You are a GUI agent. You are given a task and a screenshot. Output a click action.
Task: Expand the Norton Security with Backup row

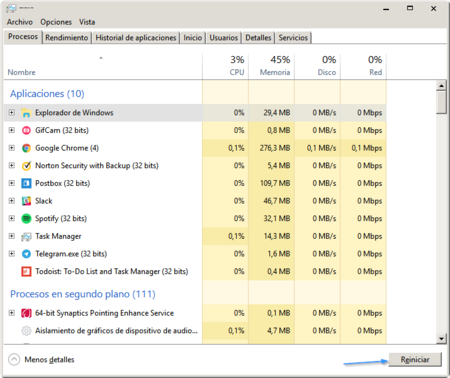(12, 166)
